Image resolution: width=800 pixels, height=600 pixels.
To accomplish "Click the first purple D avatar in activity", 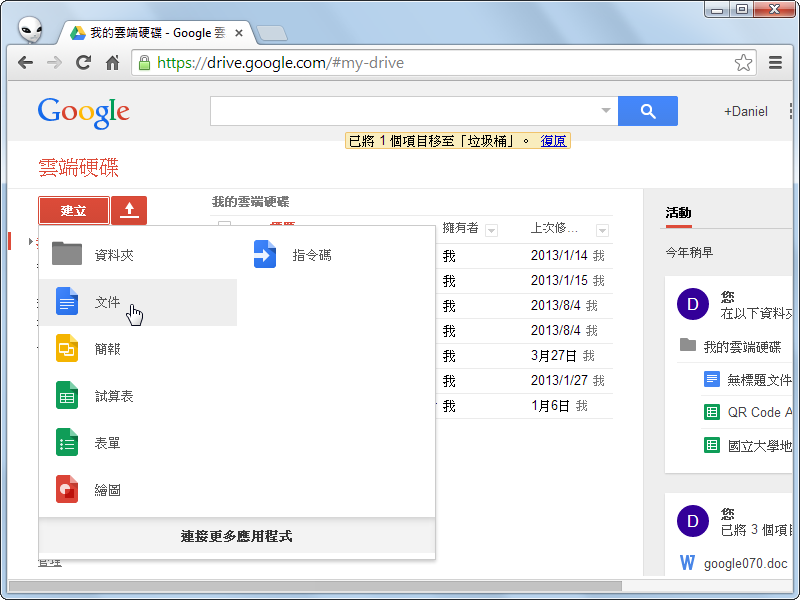I will [x=693, y=304].
